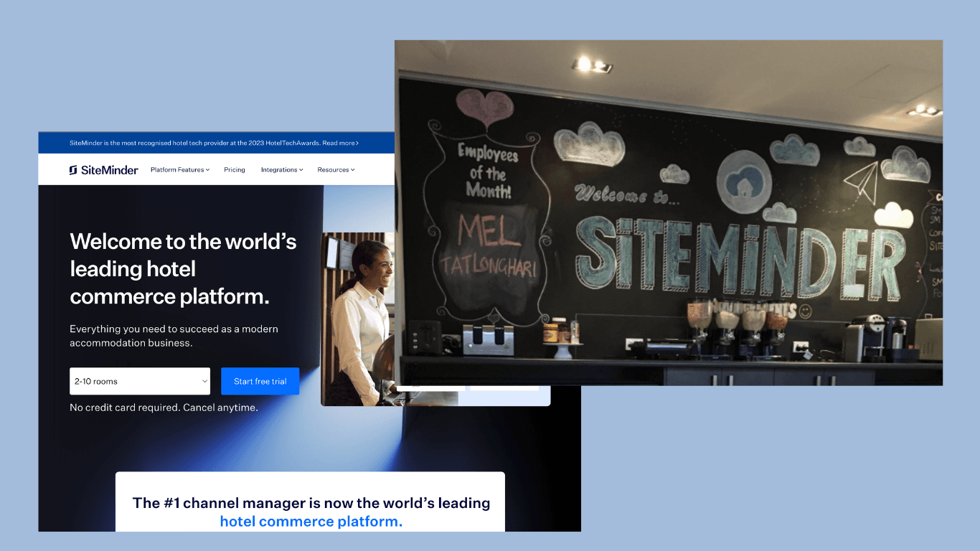980x551 pixels.
Task: Click the SiteMinder chalkboard office photo
Action: tap(669, 212)
